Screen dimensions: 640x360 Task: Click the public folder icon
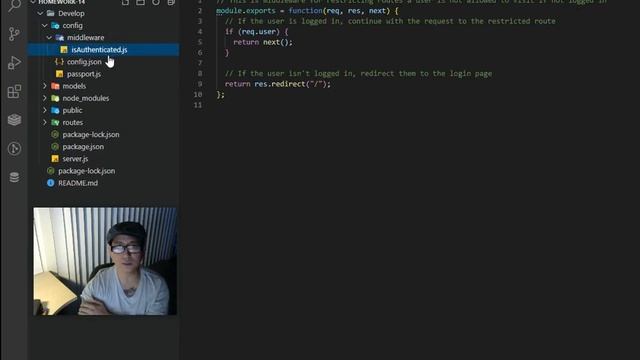55,110
